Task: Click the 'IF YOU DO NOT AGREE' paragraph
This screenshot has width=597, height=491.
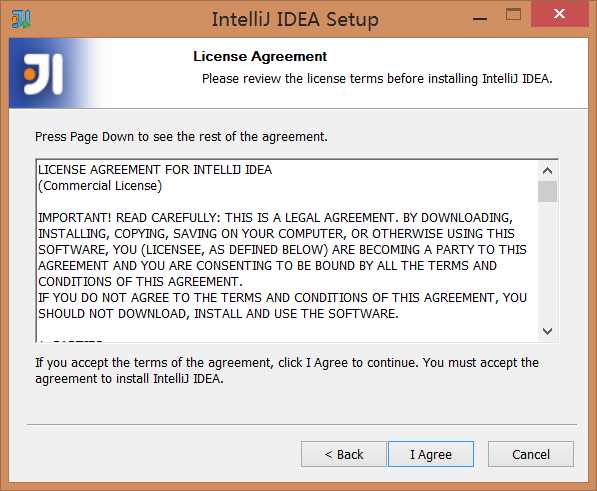Action: coord(282,305)
